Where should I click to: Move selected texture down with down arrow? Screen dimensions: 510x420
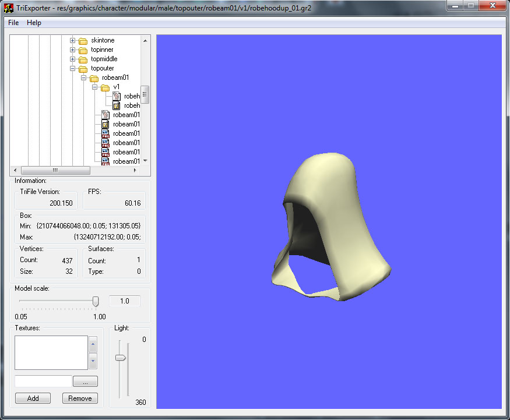(93, 361)
